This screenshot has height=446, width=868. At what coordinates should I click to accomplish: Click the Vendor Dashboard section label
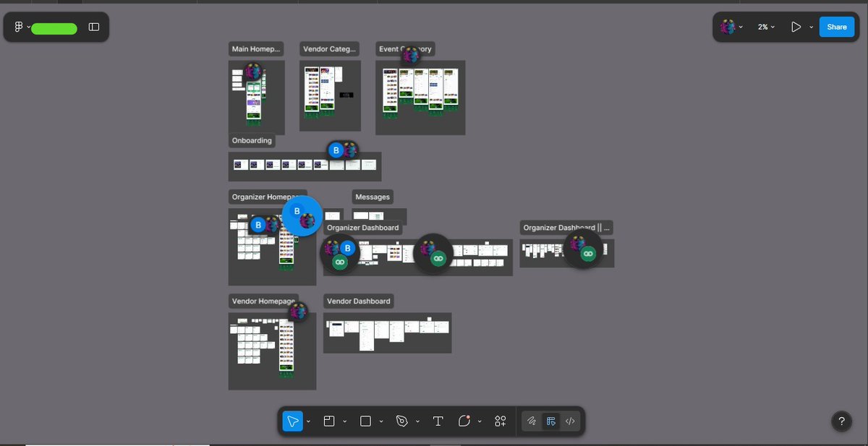pos(358,301)
